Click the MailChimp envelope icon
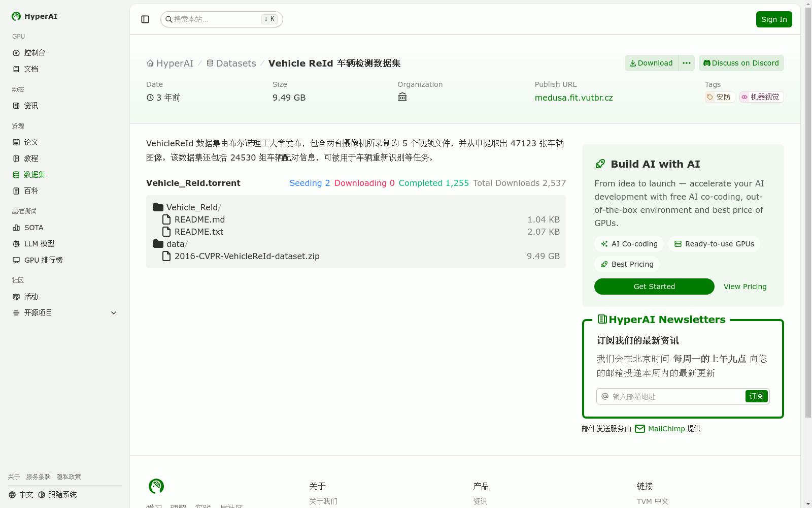 click(640, 429)
